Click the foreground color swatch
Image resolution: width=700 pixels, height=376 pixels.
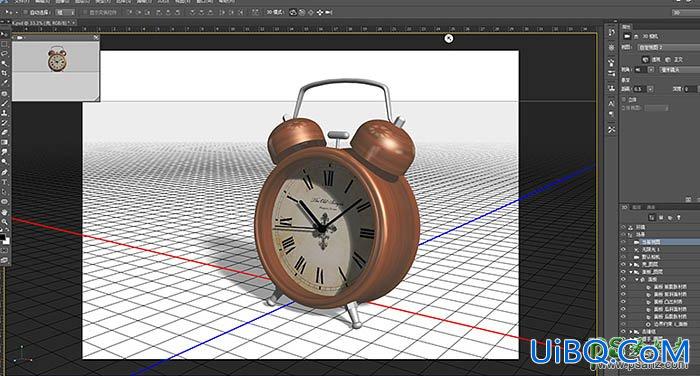3,237
